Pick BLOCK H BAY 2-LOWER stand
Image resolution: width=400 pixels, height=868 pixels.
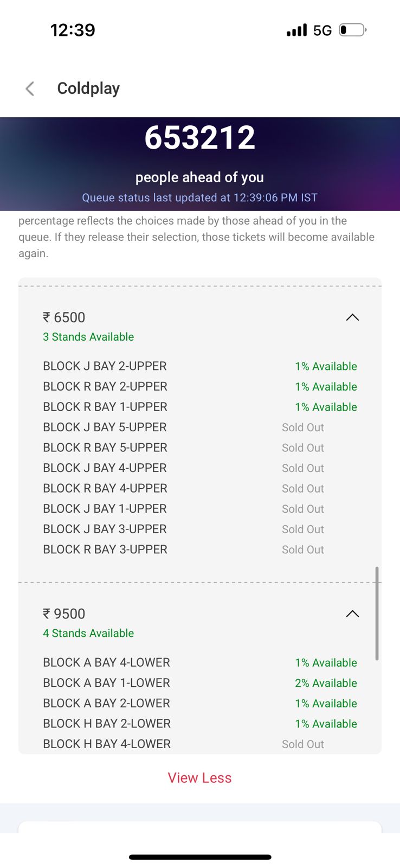pos(107,724)
